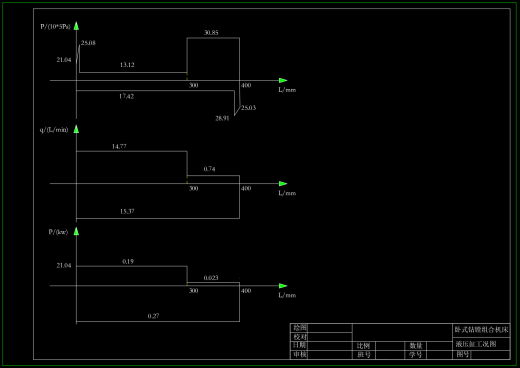Image resolution: width=520 pixels, height=368 pixels.
Task: Select the 13.12 label in the pressure chart
Action: (x=127, y=65)
